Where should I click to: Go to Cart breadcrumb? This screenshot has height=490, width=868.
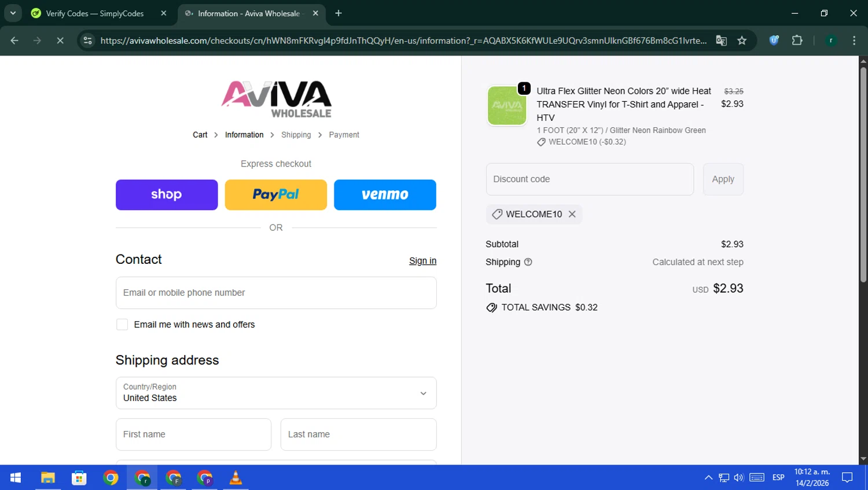[x=200, y=135]
